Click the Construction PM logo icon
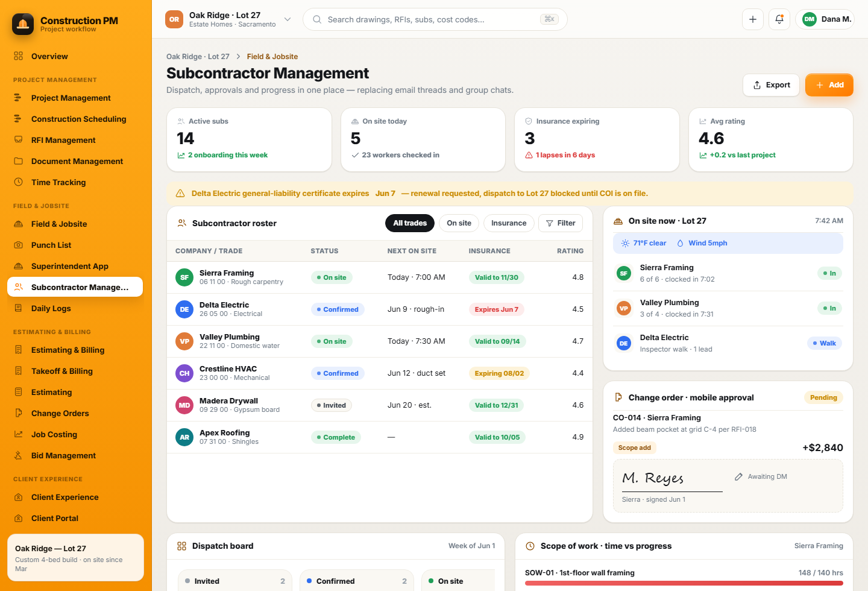Screen dimensions: 868x591 pyautogui.click(x=23, y=24)
